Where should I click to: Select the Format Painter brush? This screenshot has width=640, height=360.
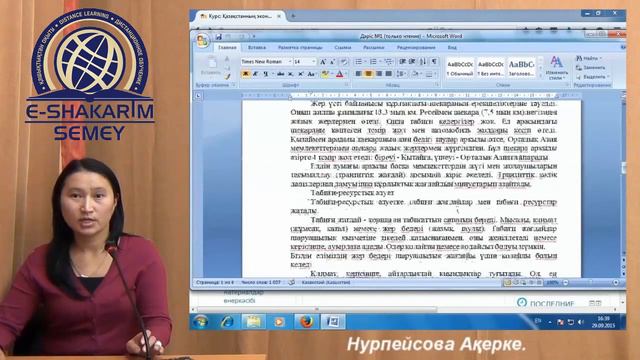point(227,76)
